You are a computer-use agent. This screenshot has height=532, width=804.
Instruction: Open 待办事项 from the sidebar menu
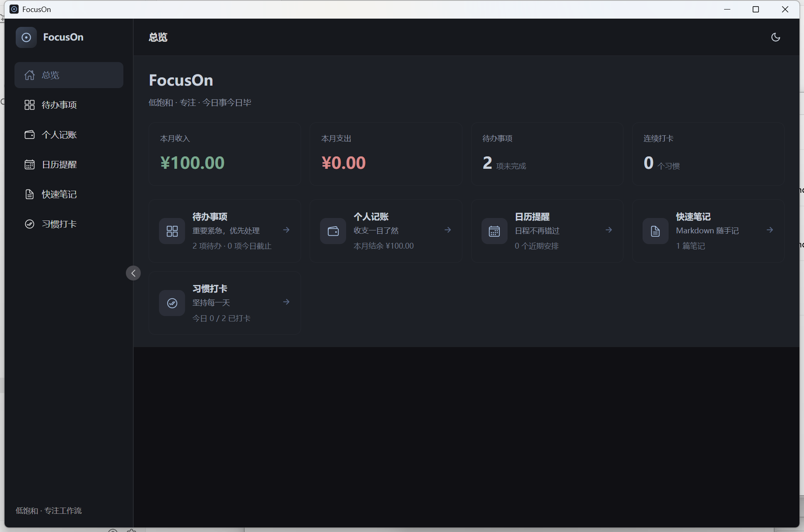tap(69, 105)
